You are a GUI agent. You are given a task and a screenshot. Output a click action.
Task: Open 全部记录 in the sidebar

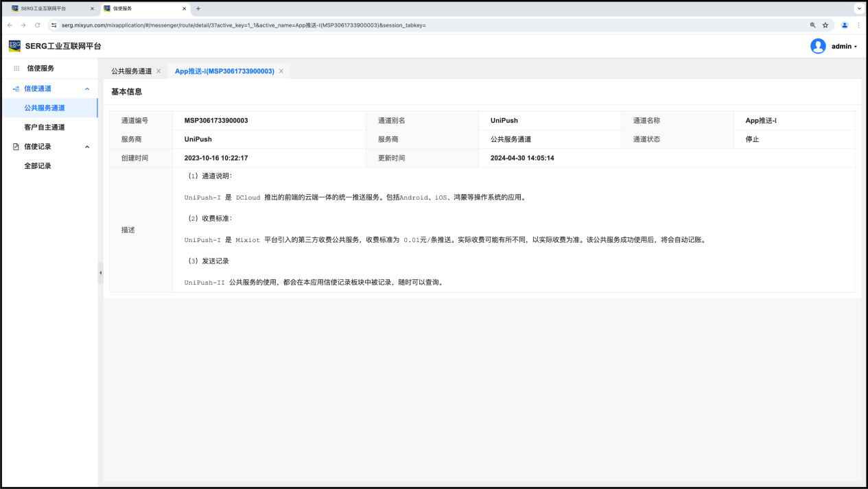point(38,166)
